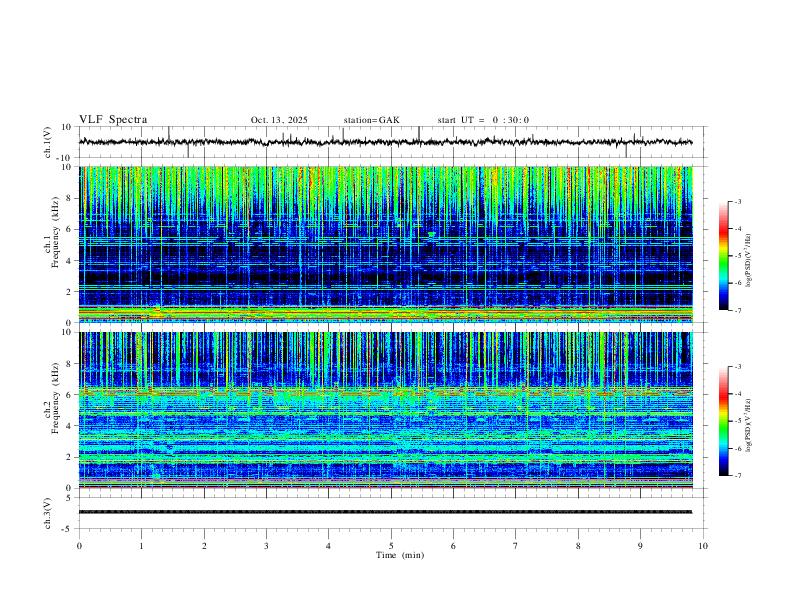
Task: Click time axis tick label "4"
Action: [328, 546]
